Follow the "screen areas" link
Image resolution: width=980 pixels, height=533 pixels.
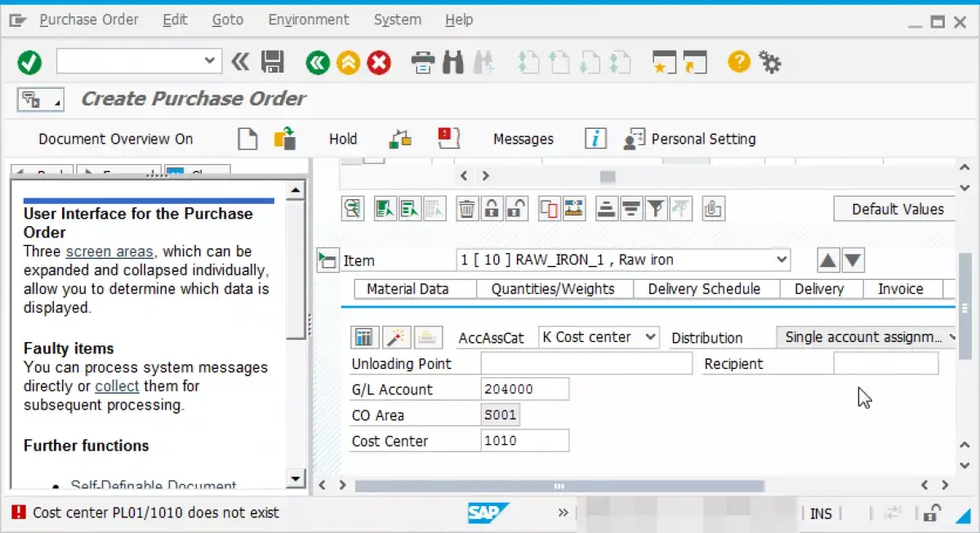point(109,251)
